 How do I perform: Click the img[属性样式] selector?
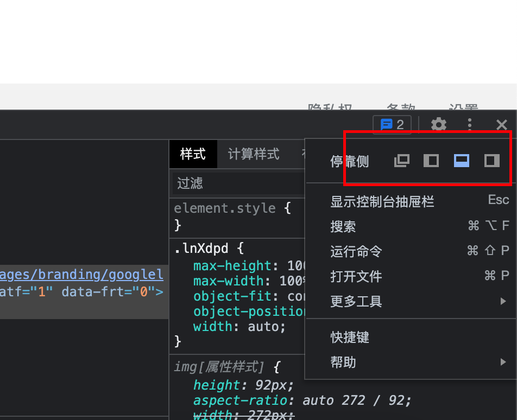(219, 367)
